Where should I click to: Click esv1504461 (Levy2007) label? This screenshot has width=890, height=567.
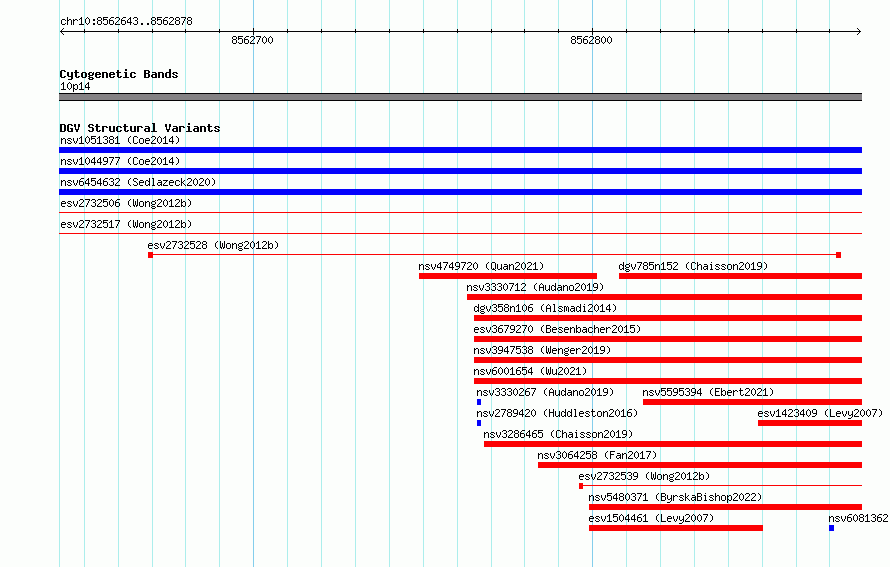(651, 518)
